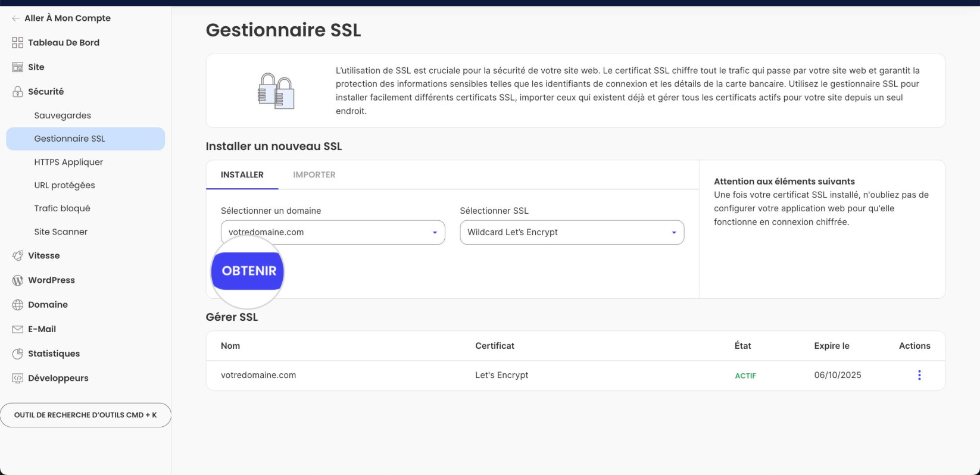The height and width of the screenshot is (475, 980).
Task: Open Site Scanner in the sidebar
Action: tap(61, 232)
